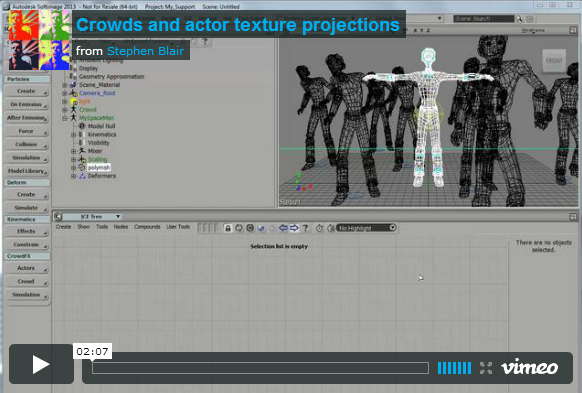Open the Constrain menu button
This screenshot has height=393, width=582.
[x=27, y=245]
